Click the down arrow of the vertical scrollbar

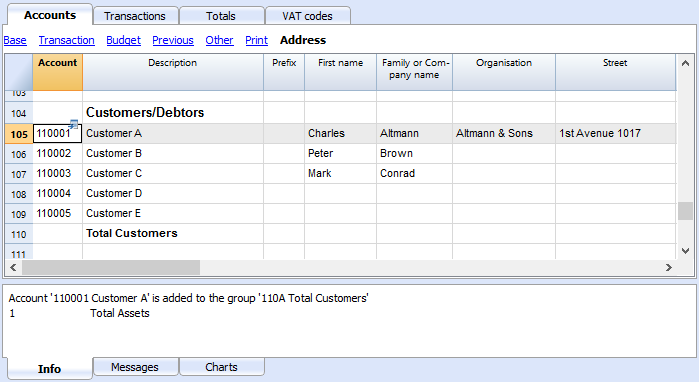[x=685, y=251]
